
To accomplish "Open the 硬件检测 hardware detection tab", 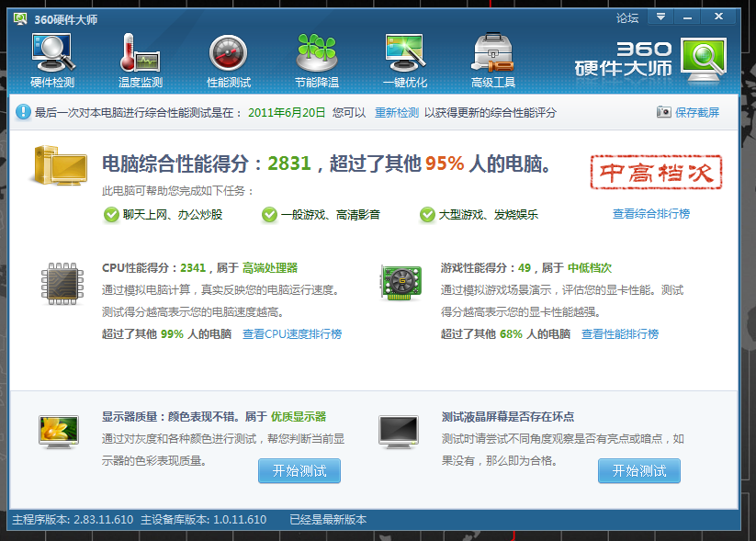I will 52,62.
